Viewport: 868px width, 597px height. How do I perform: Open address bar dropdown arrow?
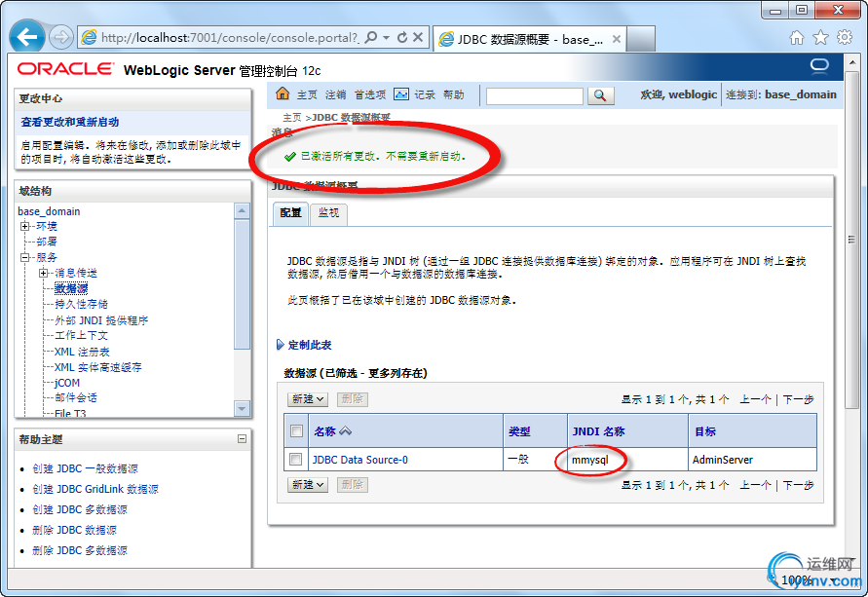point(387,37)
